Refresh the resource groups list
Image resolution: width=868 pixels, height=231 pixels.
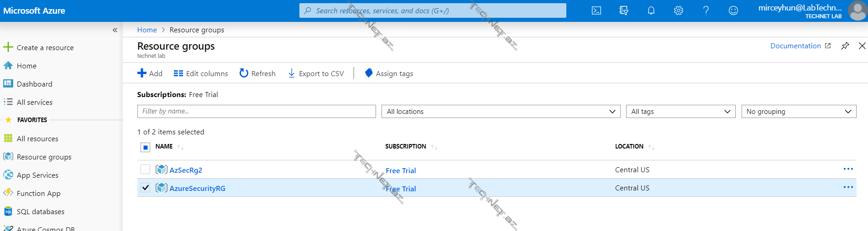257,73
